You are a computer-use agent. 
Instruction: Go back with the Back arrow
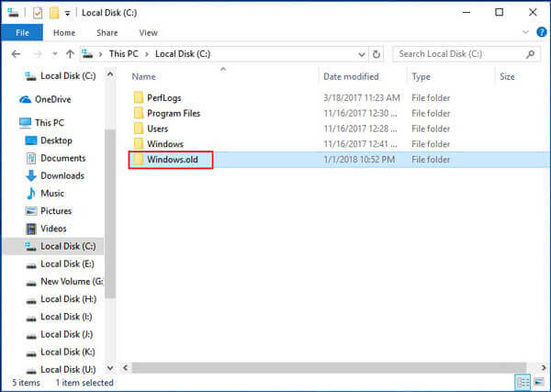point(16,54)
